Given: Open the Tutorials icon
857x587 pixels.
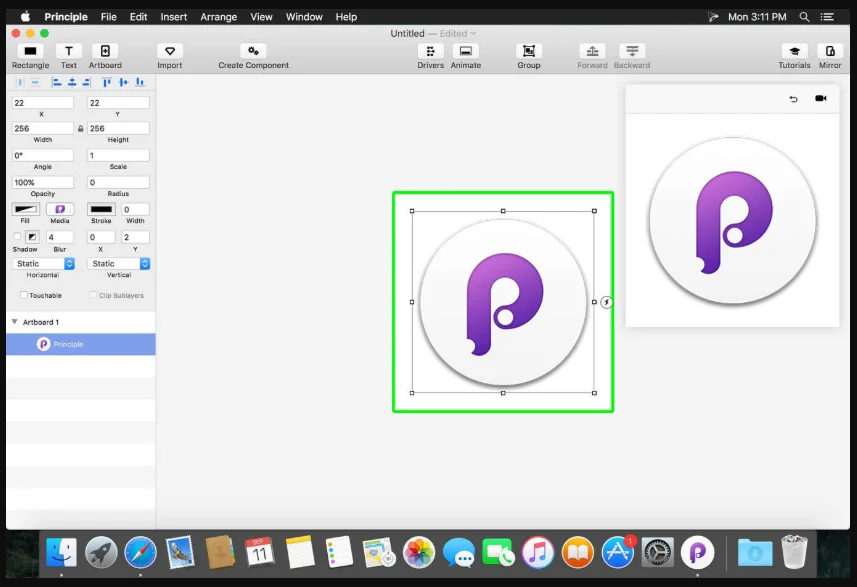Looking at the screenshot, I should (x=794, y=51).
